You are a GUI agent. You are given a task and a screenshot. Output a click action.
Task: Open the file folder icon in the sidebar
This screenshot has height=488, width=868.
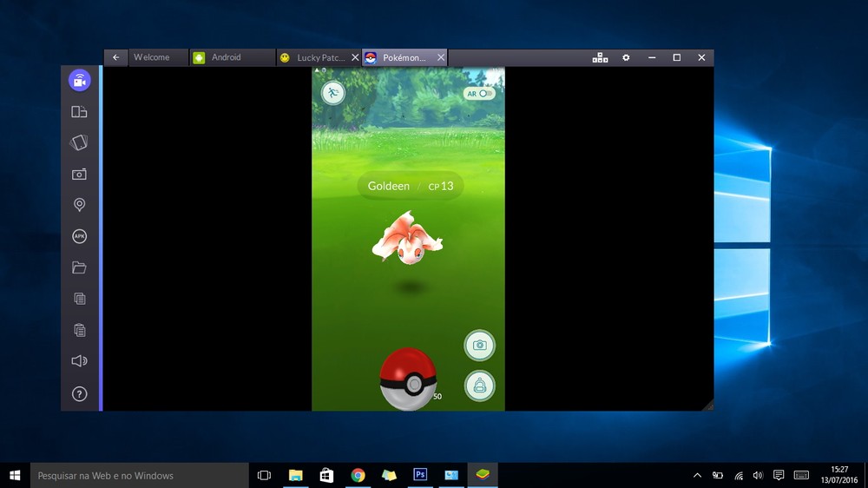[79, 267]
